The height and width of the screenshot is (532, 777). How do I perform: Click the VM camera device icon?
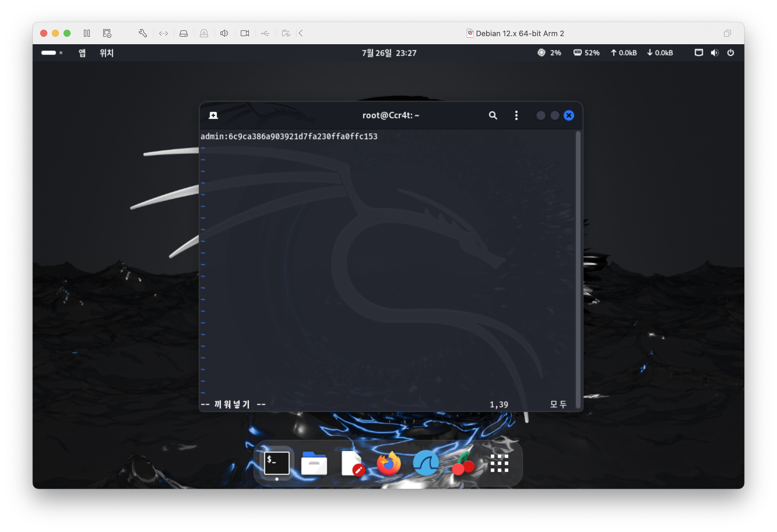245,33
